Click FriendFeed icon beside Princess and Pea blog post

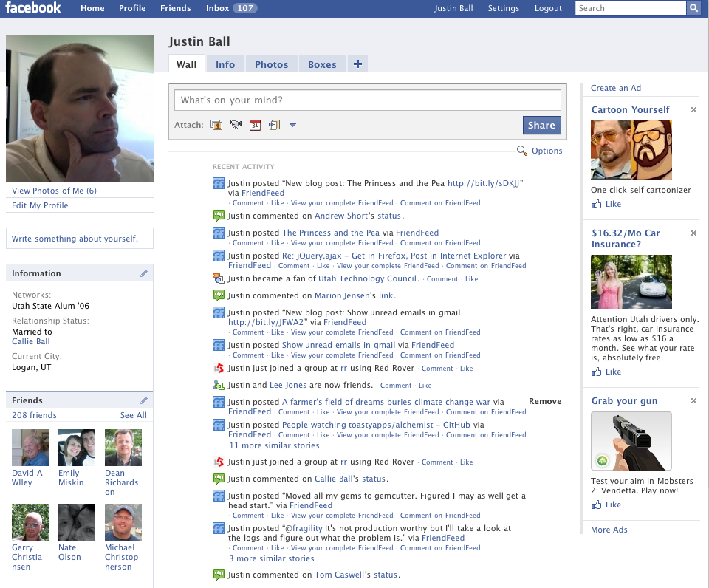pyautogui.click(x=219, y=183)
